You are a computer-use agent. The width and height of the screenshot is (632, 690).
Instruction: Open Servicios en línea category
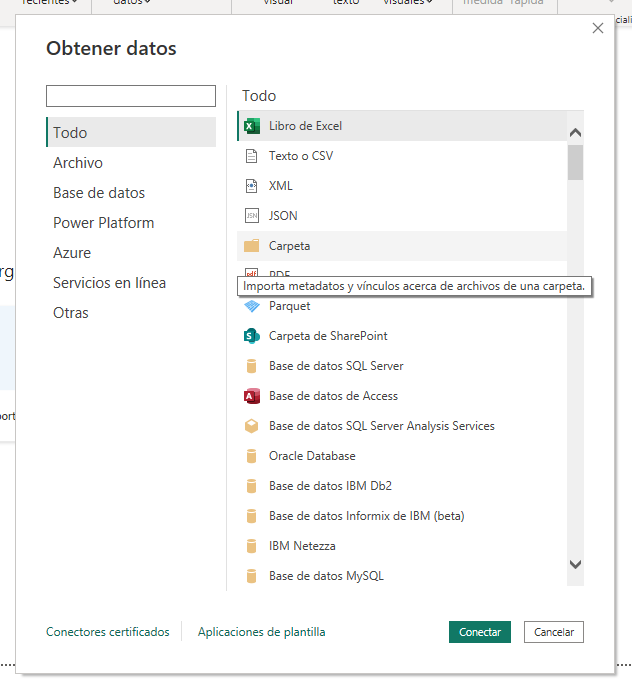[x=110, y=283]
